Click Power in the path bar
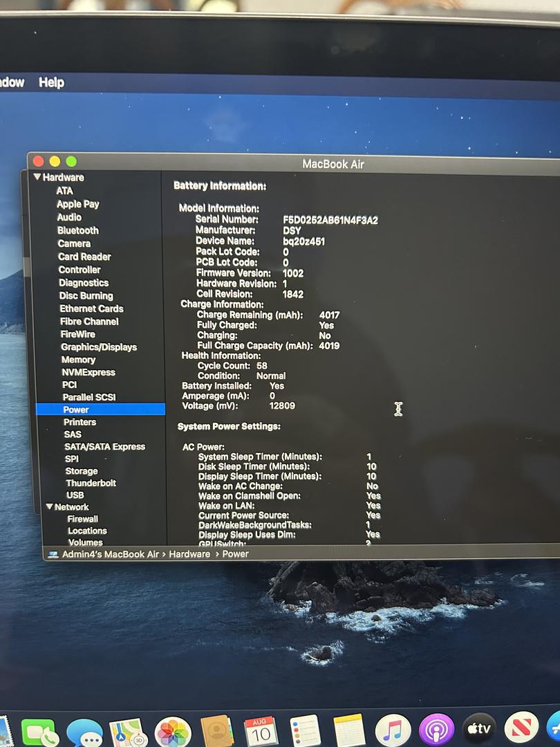This screenshot has width=560, height=747. coord(235,554)
